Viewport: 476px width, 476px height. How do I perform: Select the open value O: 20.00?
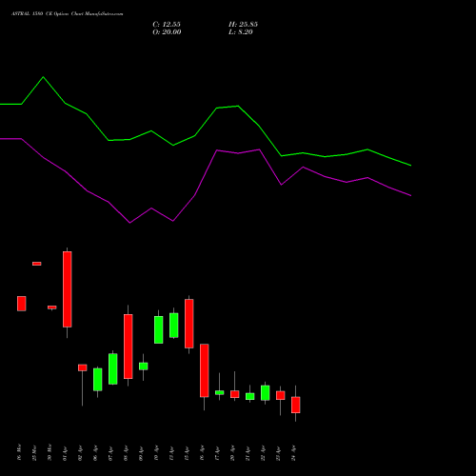point(167,32)
